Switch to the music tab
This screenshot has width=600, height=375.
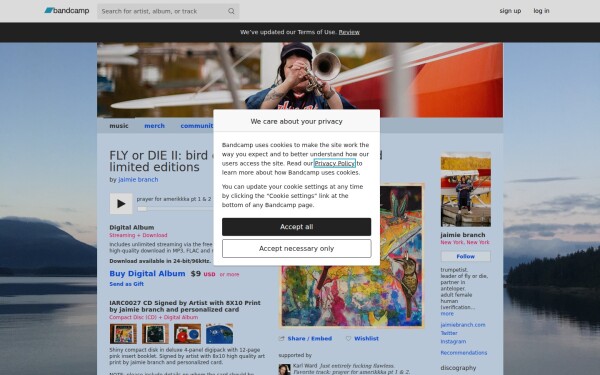[x=119, y=126]
